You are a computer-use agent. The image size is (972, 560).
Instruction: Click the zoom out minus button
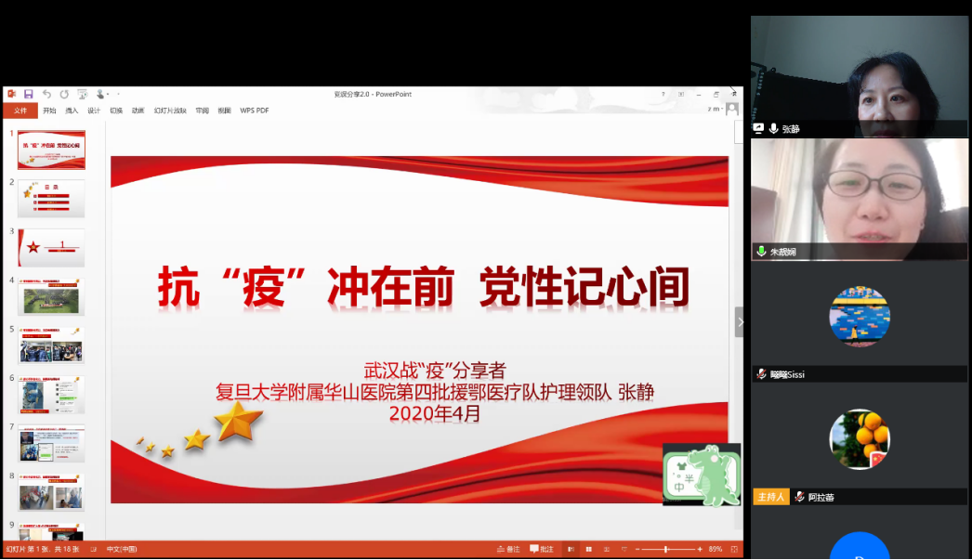pos(637,550)
